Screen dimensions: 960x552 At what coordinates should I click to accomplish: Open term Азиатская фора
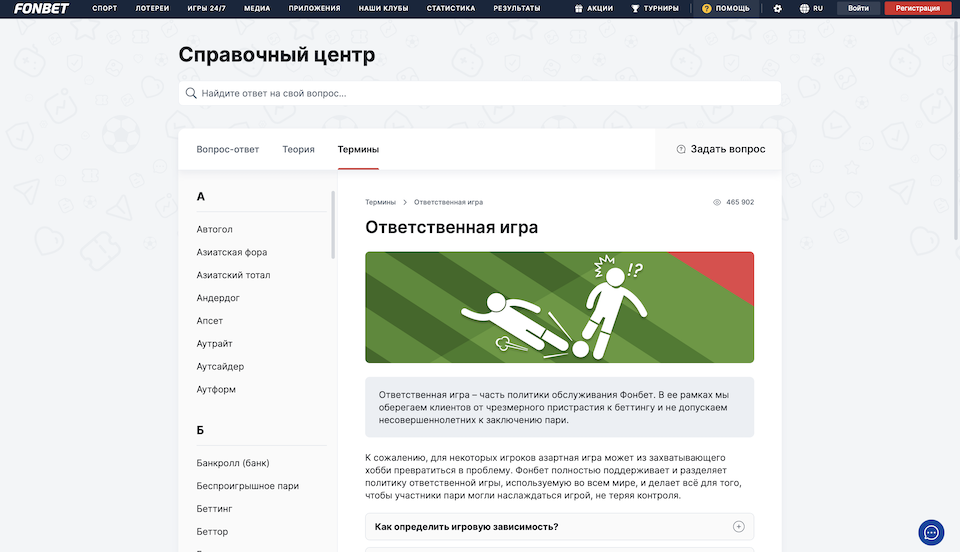click(x=231, y=252)
